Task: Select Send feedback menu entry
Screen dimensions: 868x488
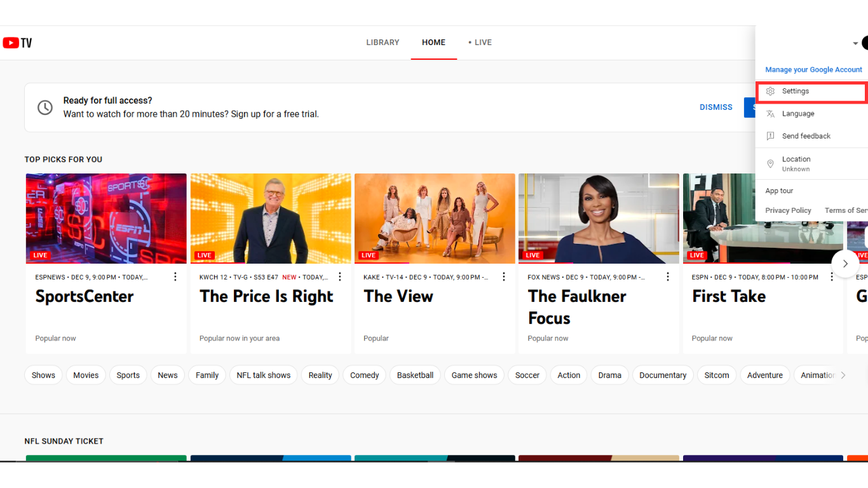Action: point(812,136)
